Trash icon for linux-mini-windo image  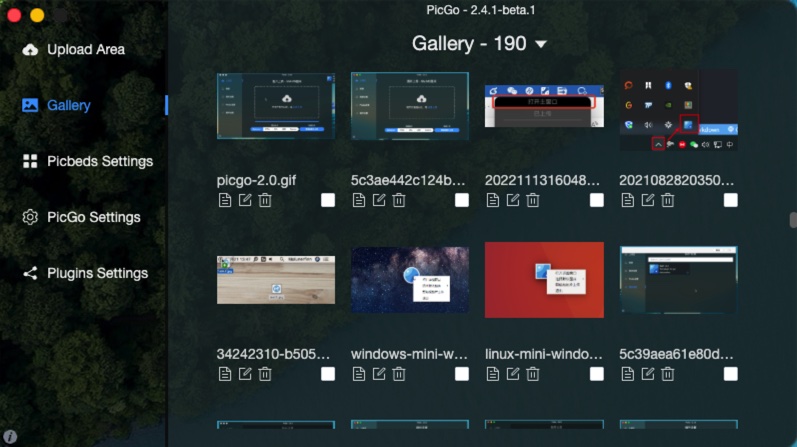(x=533, y=374)
